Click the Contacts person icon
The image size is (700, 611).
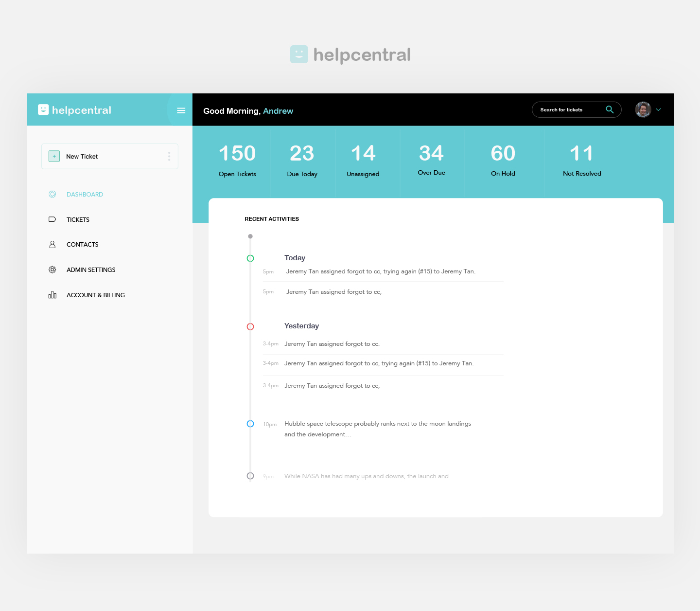(52, 244)
